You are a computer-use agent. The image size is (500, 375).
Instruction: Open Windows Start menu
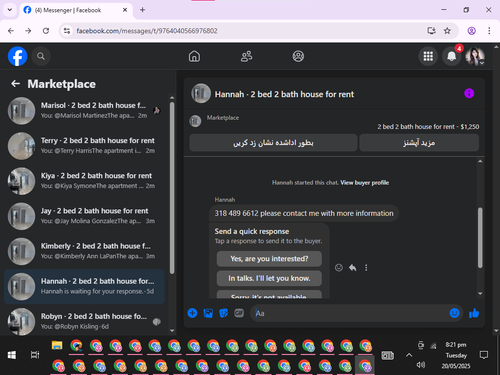(12, 355)
